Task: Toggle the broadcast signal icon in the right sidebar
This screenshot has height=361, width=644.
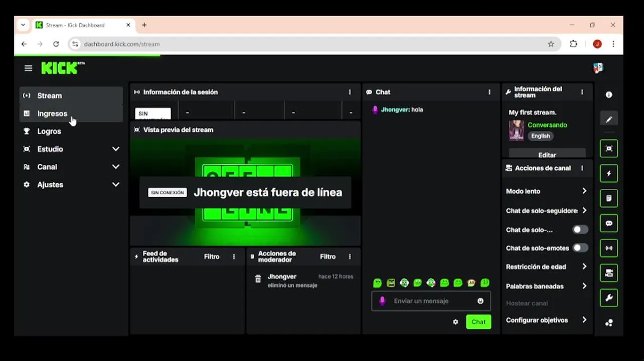Action: (609, 248)
